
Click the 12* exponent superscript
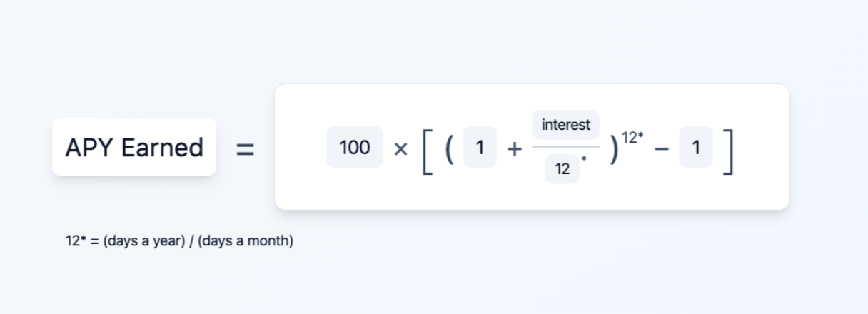click(632, 137)
